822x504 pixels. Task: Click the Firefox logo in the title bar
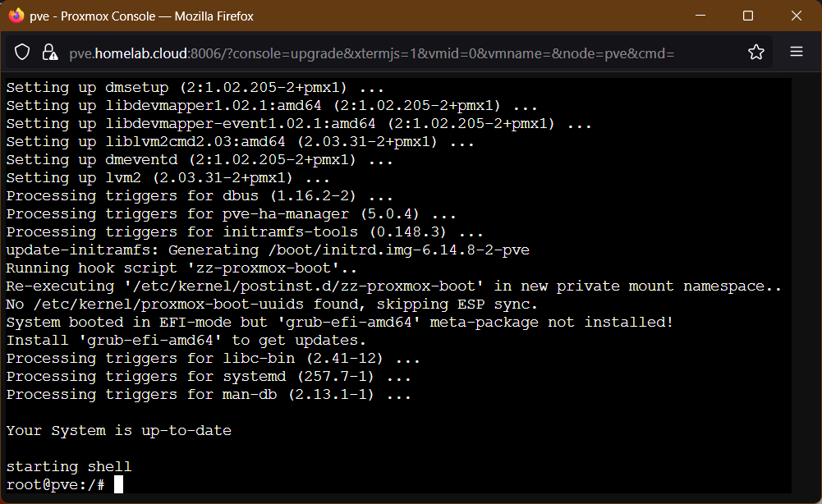15,15
